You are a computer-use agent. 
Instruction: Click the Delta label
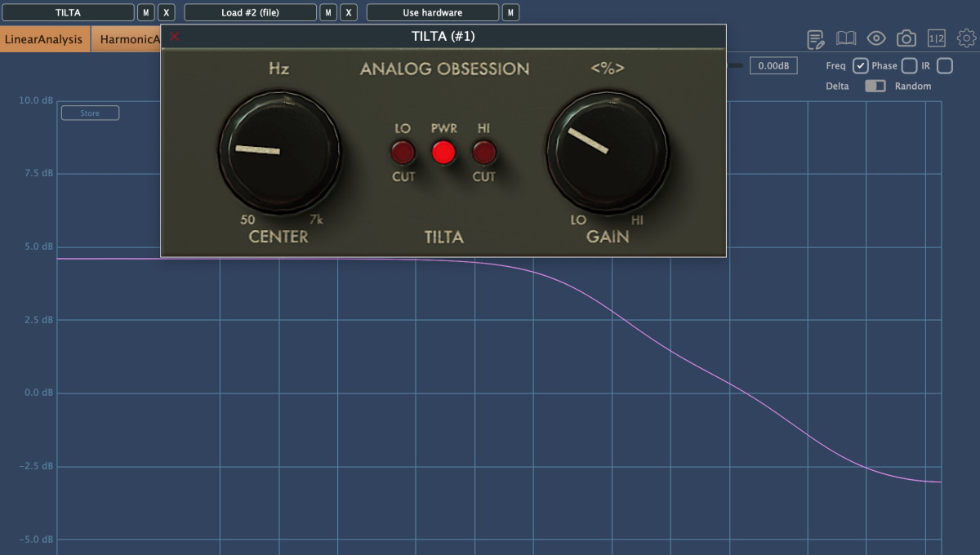click(x=837, y=86)
